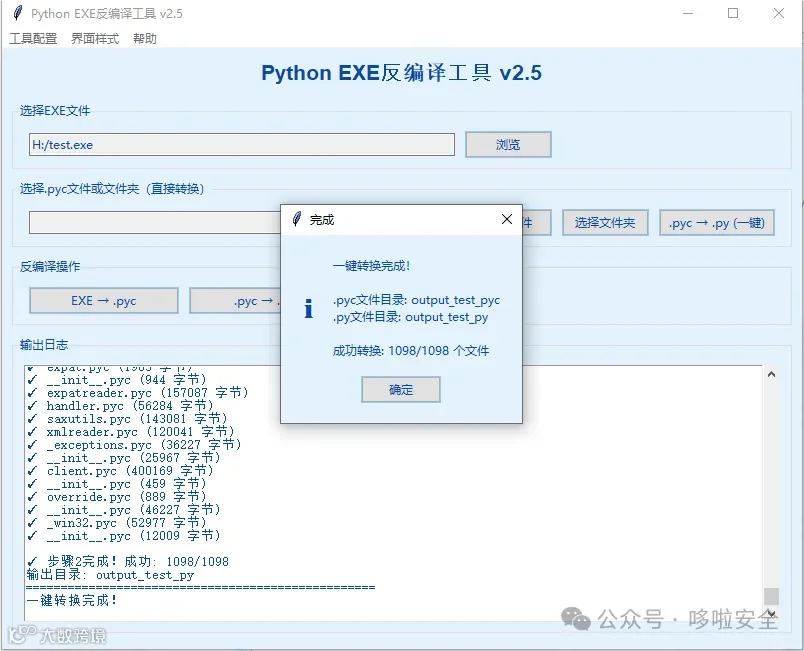Viewport: 804px width, 651px height.
Task: Click the 浏览 button
Action: [x=508, y=145]
